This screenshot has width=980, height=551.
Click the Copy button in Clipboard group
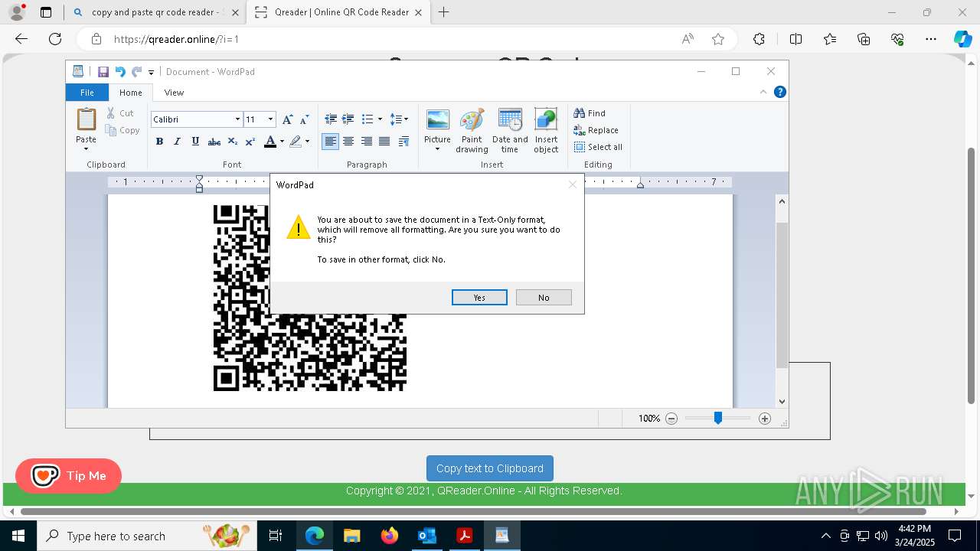tap(122, 130)
